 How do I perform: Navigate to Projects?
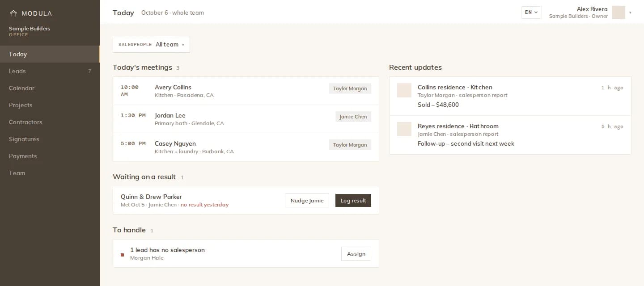pyautogui.click(x=50, y=105)
